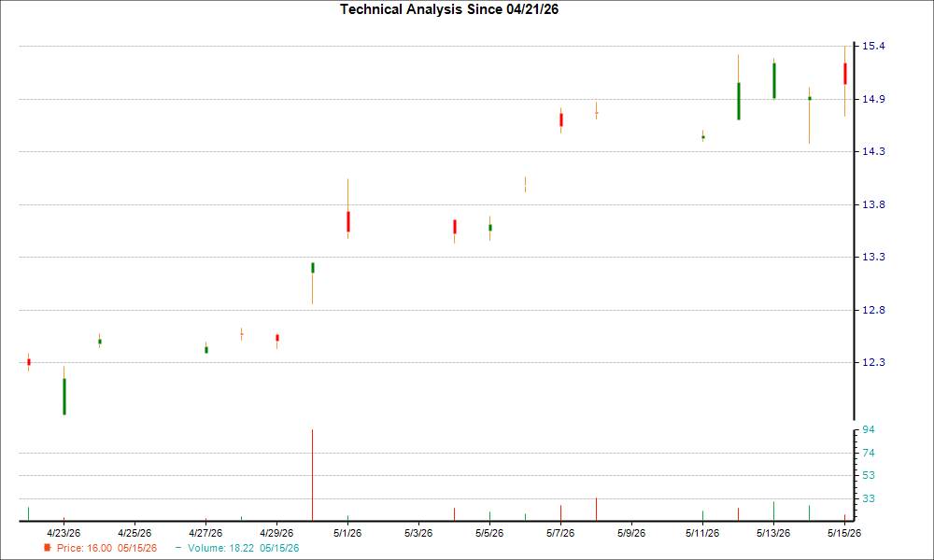Click the tallest red volume bar
Image resolution: width=934 pixels, height=560 pixels.
312,475
